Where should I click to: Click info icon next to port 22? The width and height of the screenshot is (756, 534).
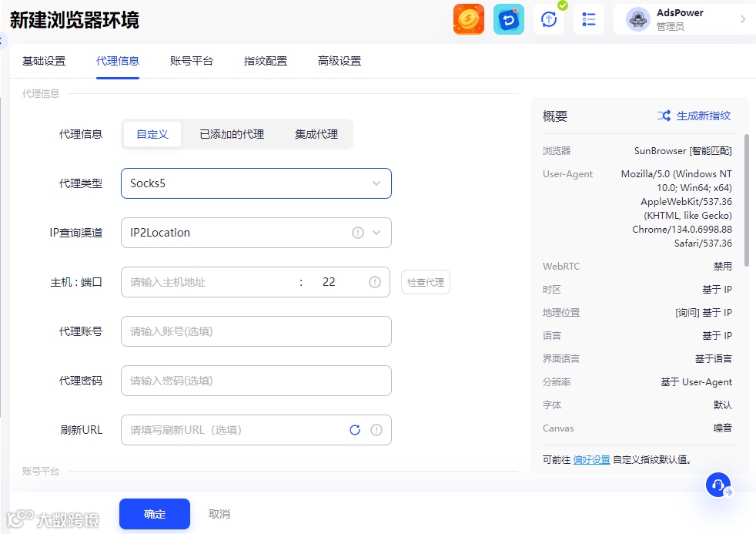pos(375,282)
